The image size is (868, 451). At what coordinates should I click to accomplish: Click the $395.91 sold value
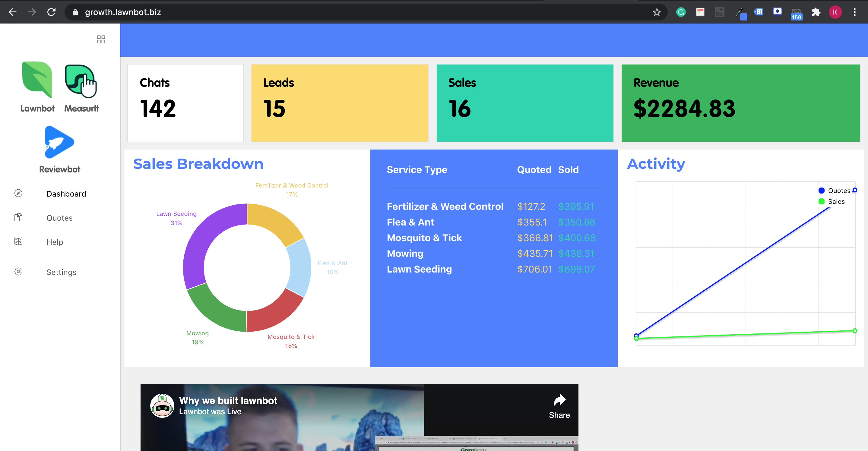(576, 207)
